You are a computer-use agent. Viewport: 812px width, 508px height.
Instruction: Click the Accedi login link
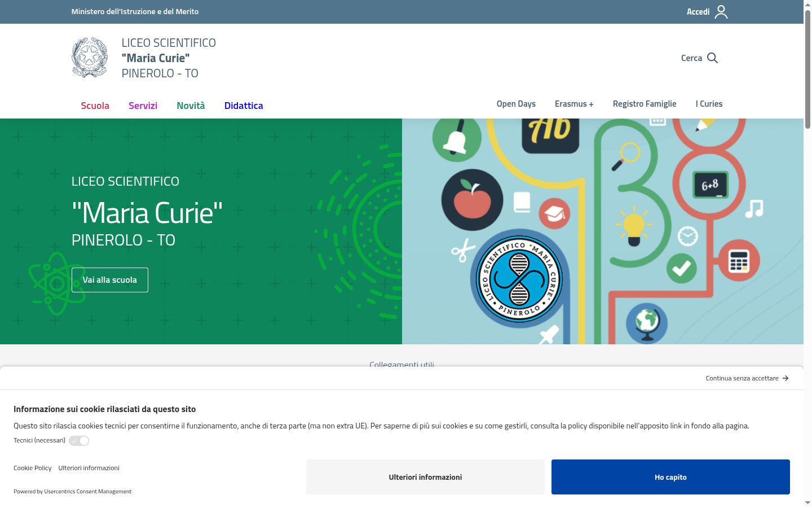point(698,12)
